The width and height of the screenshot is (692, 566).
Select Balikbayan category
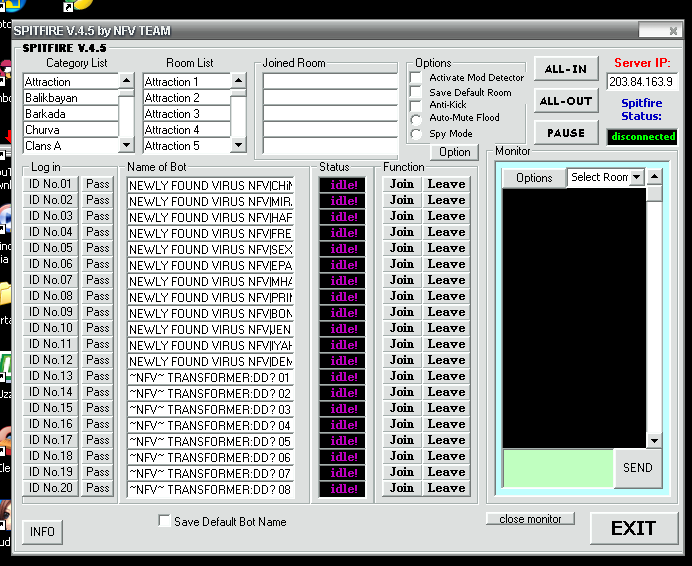[x=71, y=98]
